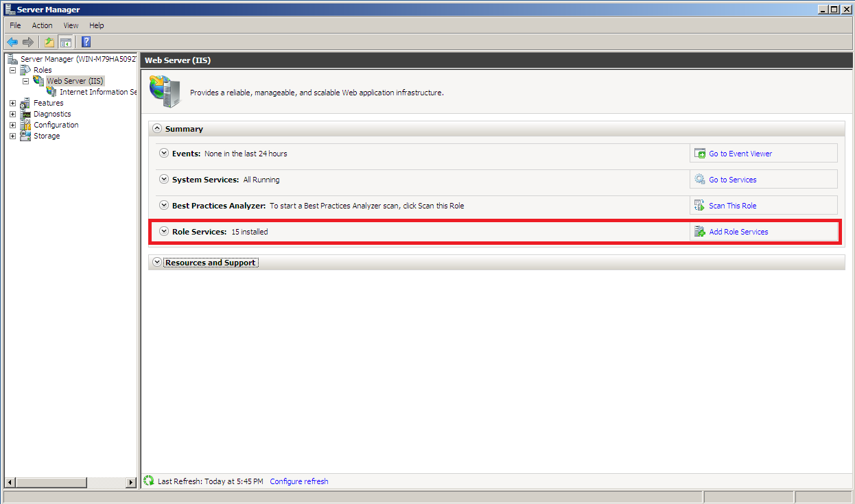Click the Up One Level folder icon
The width and height of the screenshot is (855, 504).
pos(49,42)
